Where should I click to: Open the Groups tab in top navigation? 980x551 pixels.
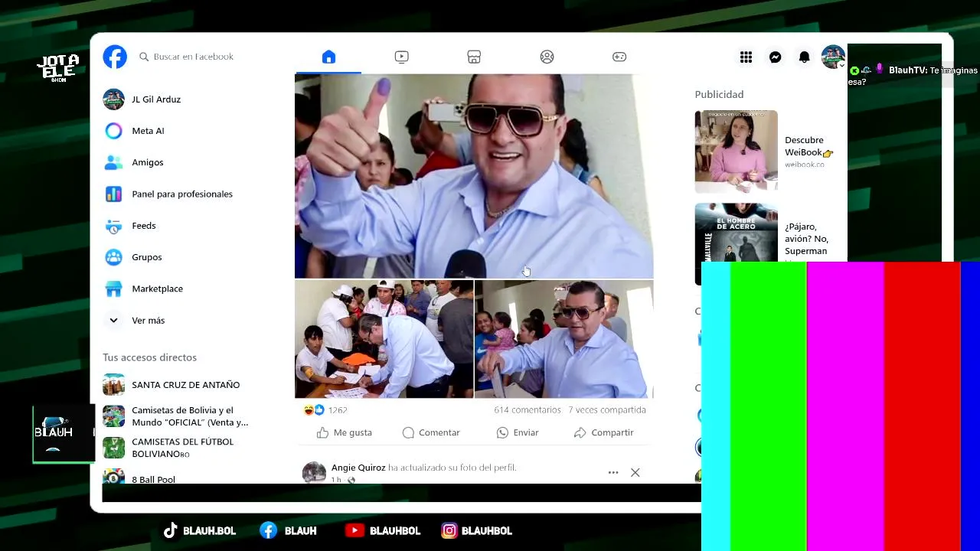click(547, 57)
